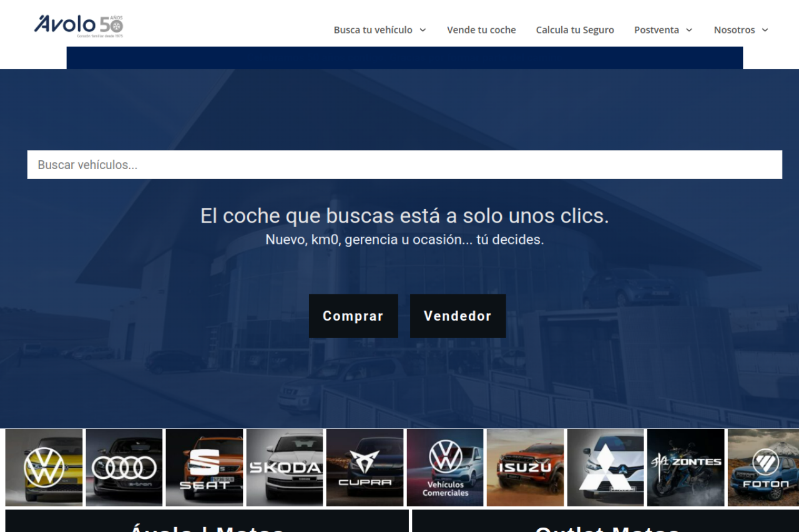
Task: Choose the SEAT brand tile
Action: [204, 467]
